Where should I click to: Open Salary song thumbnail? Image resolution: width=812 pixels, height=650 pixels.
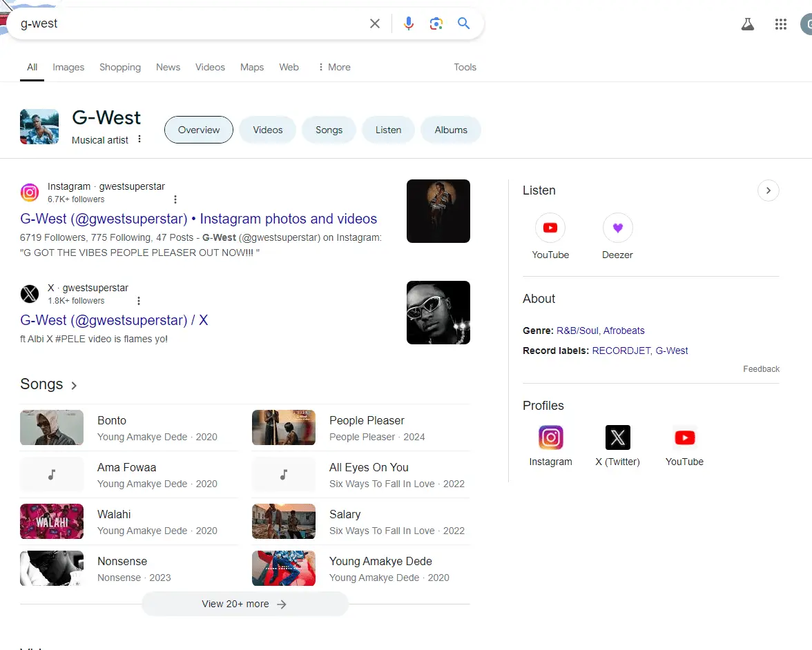(x=284, y=521)
